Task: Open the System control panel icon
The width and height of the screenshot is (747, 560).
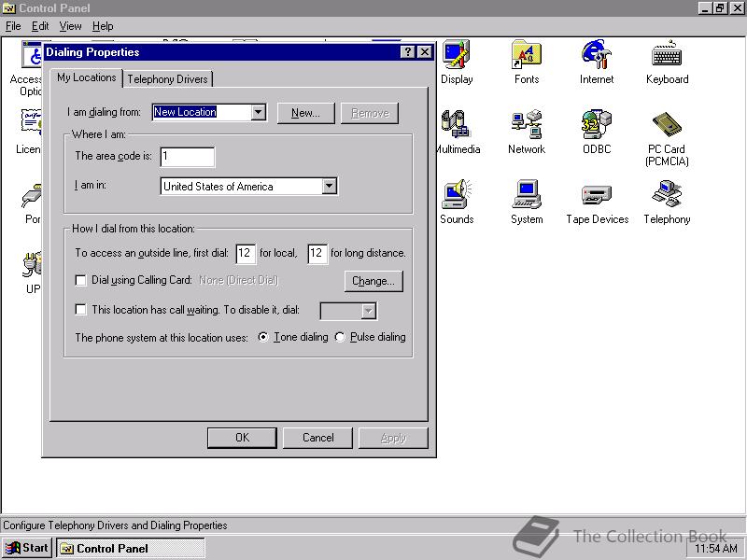Action: pos(527,202)
